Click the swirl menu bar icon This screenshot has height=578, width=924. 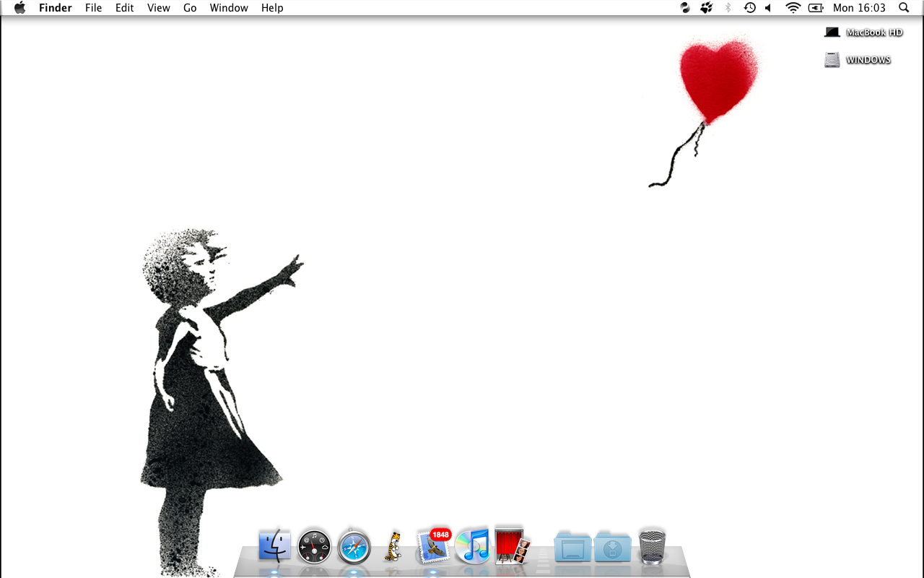685,8
